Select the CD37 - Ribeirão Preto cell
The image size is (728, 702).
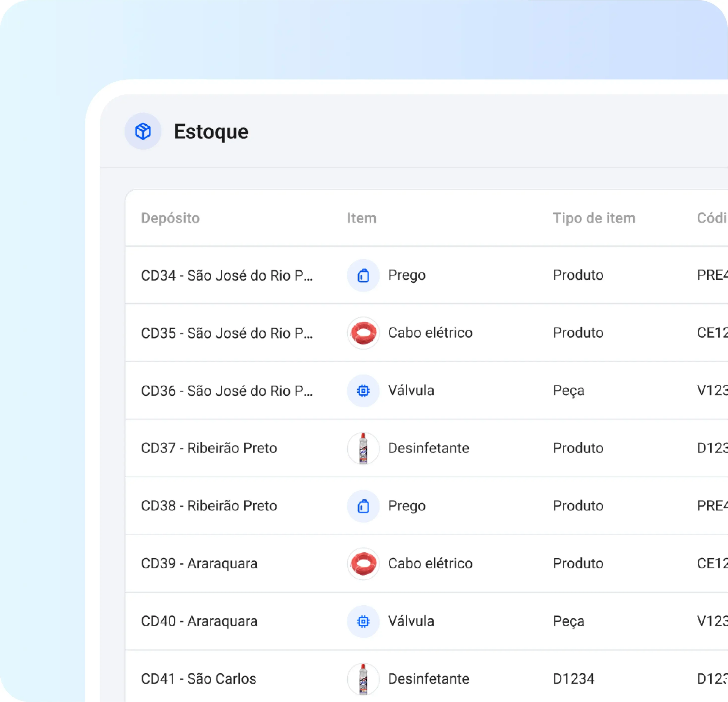(209, 448)
